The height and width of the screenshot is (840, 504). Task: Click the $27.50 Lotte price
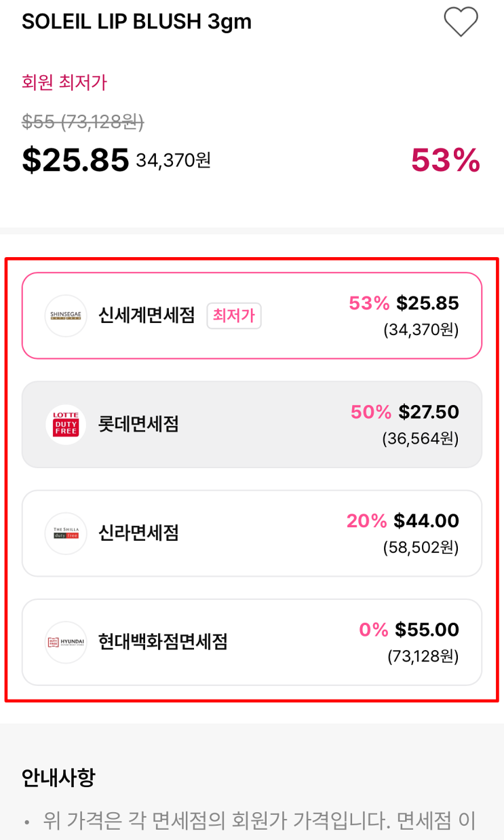429,412
